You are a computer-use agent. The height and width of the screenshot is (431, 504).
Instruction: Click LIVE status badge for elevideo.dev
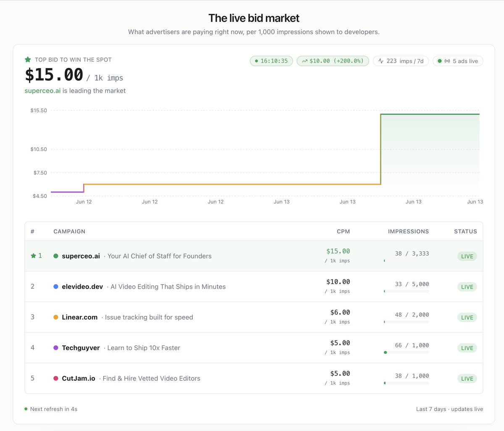tap(467, 287)
